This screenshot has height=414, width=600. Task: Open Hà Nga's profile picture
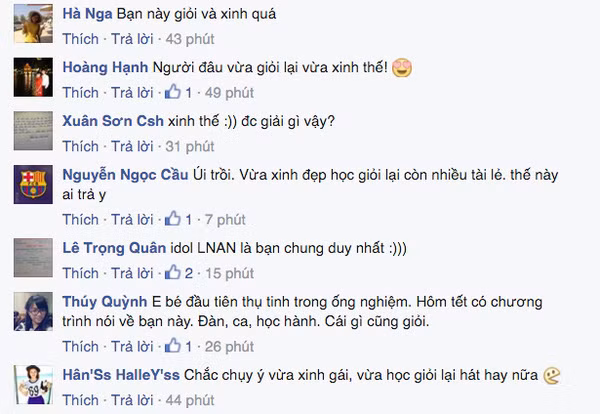[33, 24]
